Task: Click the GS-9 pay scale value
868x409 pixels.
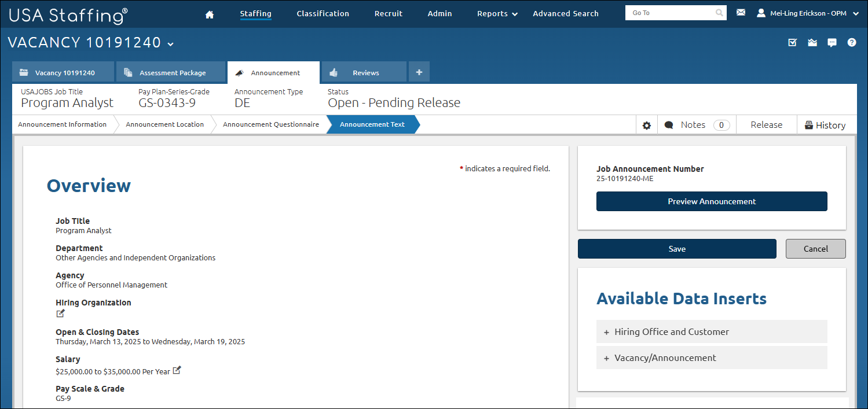Action: (63, 399)
